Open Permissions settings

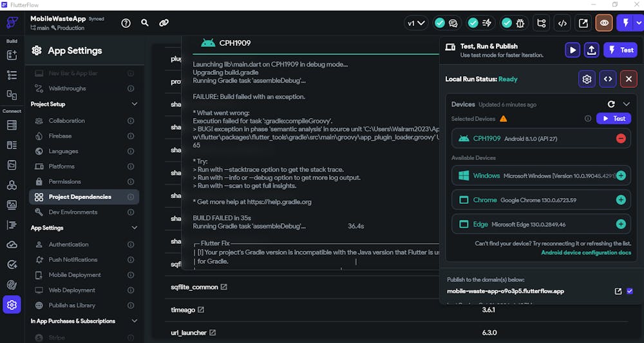click(84, 182)
